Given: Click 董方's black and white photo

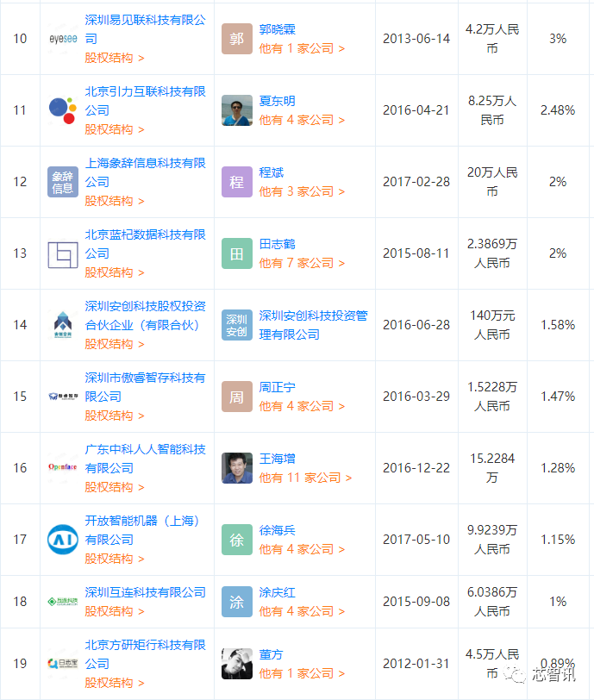Looking at the screenshot, I should (x=237, y=664).
